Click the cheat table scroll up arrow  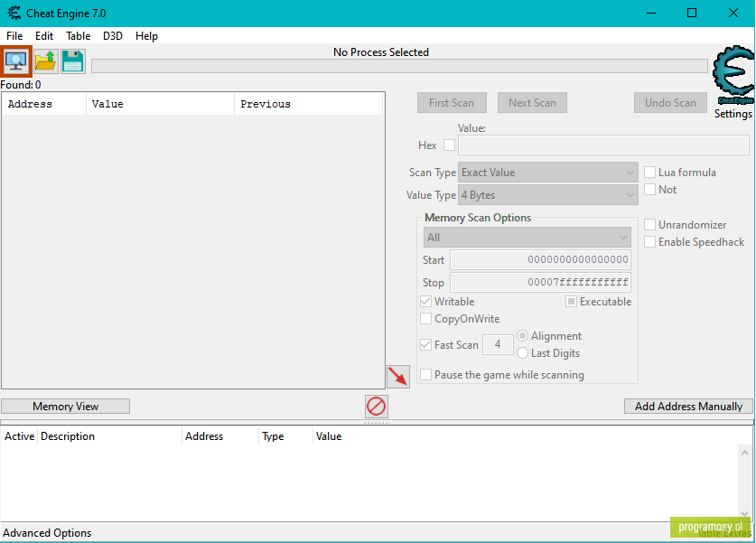pyautogui.click(x=744, y=453)
